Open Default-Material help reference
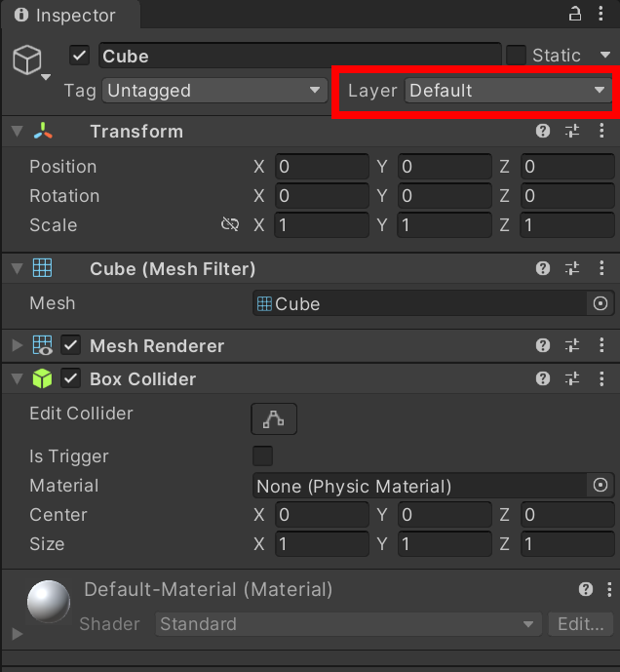 586,589
